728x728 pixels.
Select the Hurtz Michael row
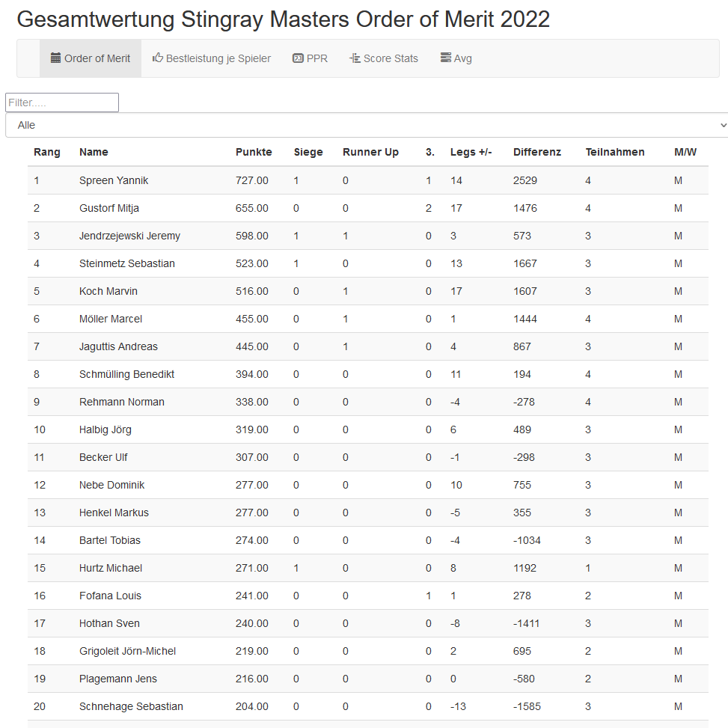[368, 568]
